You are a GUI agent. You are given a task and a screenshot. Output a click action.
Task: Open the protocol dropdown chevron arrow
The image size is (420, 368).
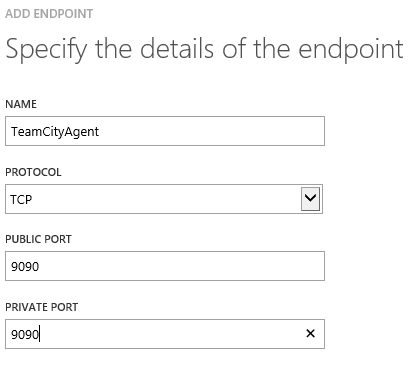click(x=310, y=199)
